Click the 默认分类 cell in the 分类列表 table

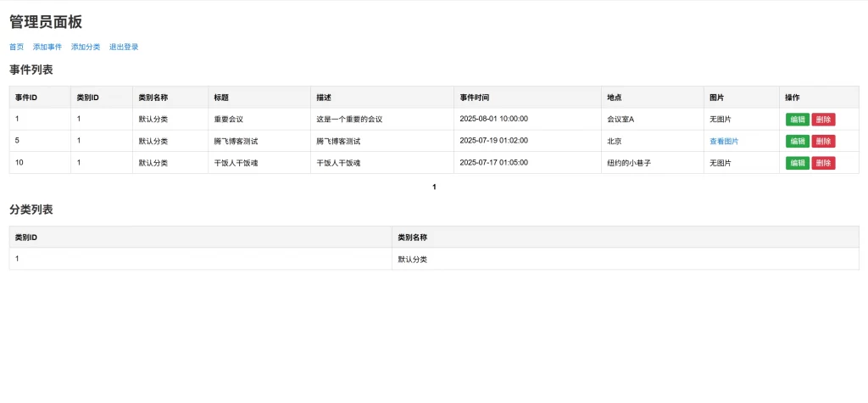(x=413, y=259)
